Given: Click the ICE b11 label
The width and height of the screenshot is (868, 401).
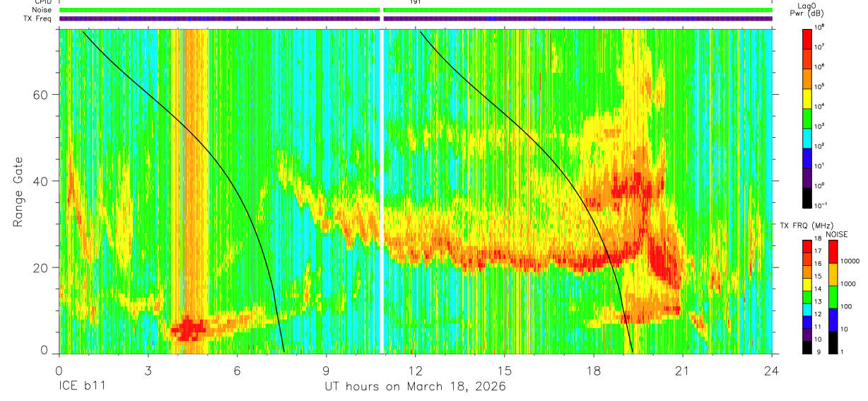Looking at the screenshot, I should [82, 387].
